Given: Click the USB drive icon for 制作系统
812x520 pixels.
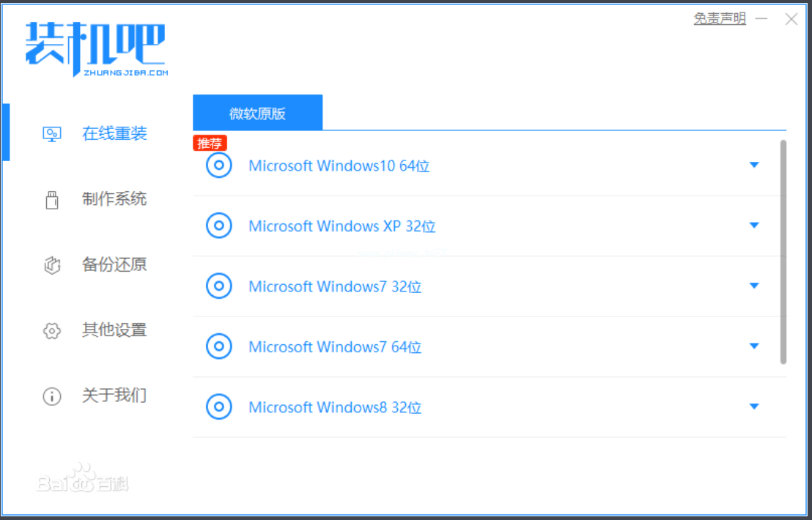Looking at the screenshot, I should click(51, 199).
